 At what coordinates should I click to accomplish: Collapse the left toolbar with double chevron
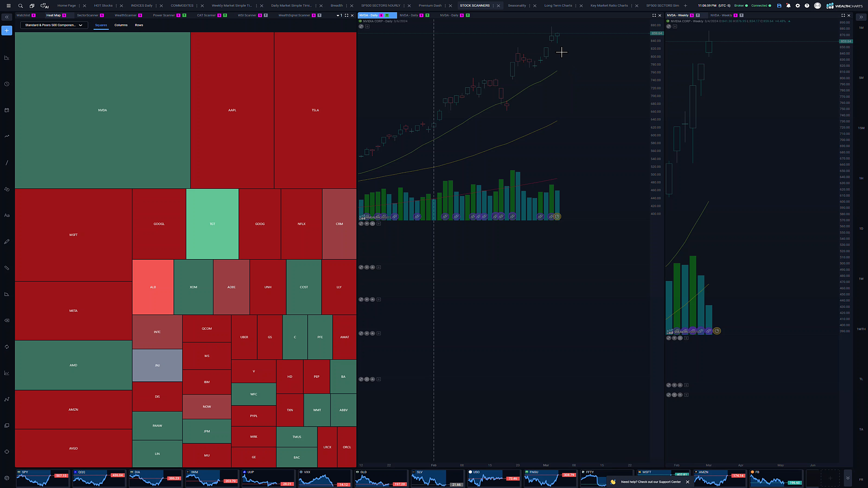pos(7,17)
